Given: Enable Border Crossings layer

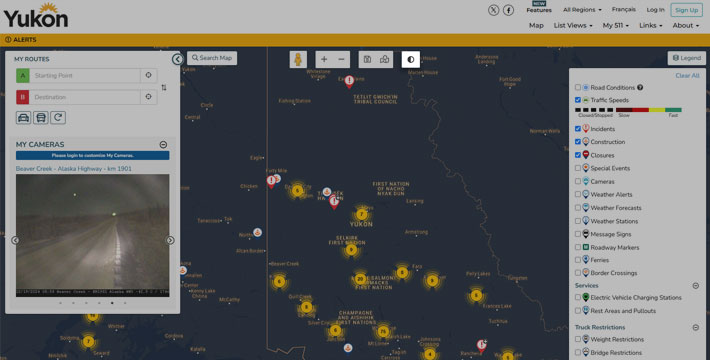Looking at the screenshot, I should 578,273.
